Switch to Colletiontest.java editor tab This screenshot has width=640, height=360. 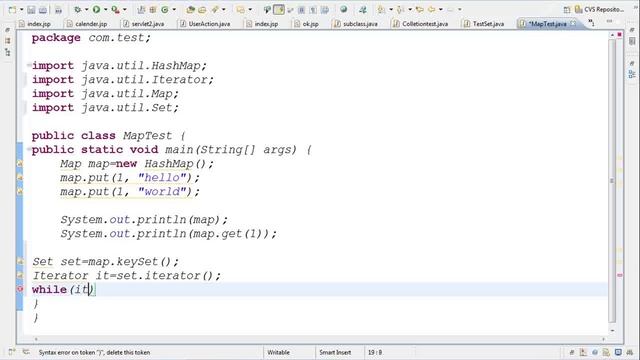click(420, 24)
